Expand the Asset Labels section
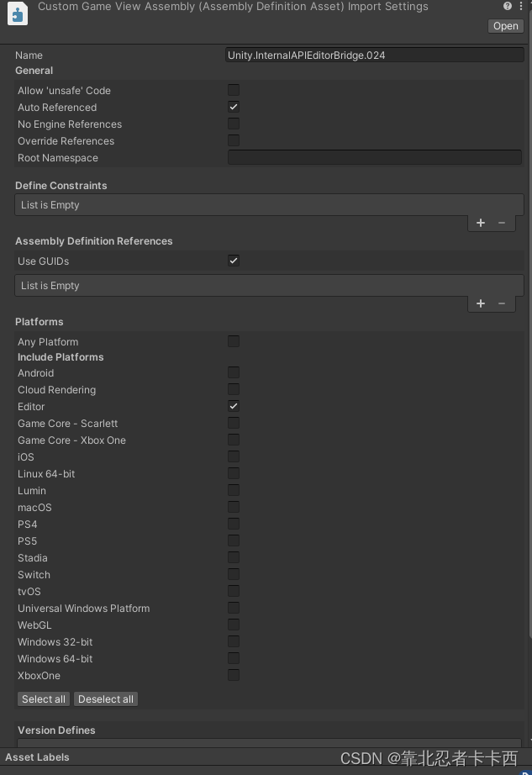The width and height of the screenshot is (532, 775). coord(37,757)
